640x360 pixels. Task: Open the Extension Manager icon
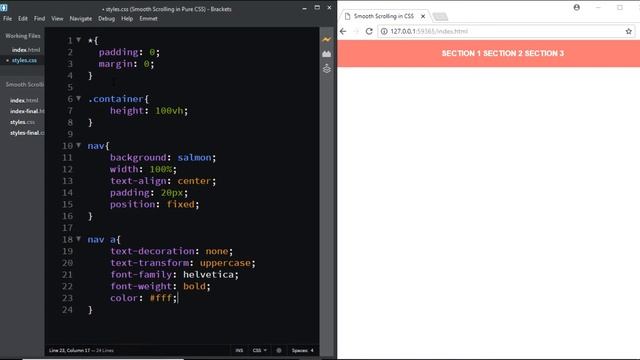(327, 54)
